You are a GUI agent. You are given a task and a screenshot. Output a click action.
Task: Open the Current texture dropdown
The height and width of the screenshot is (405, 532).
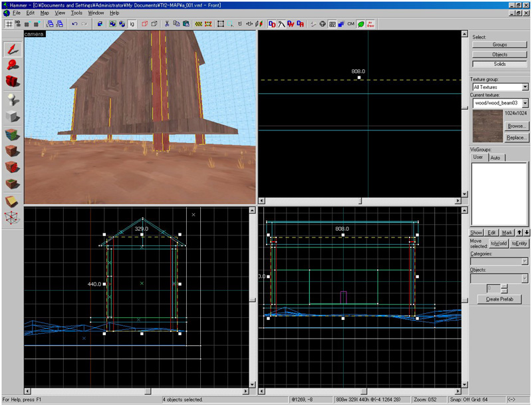pyautogui.click(x=525, y=103)
